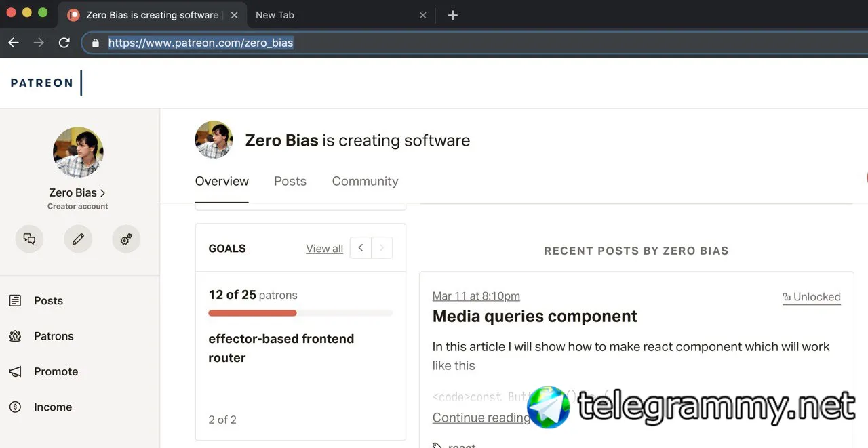The height and width of the screenshot is (448, 868).
Task: Open the Media queries component post title
Action: tap(535, 317)
